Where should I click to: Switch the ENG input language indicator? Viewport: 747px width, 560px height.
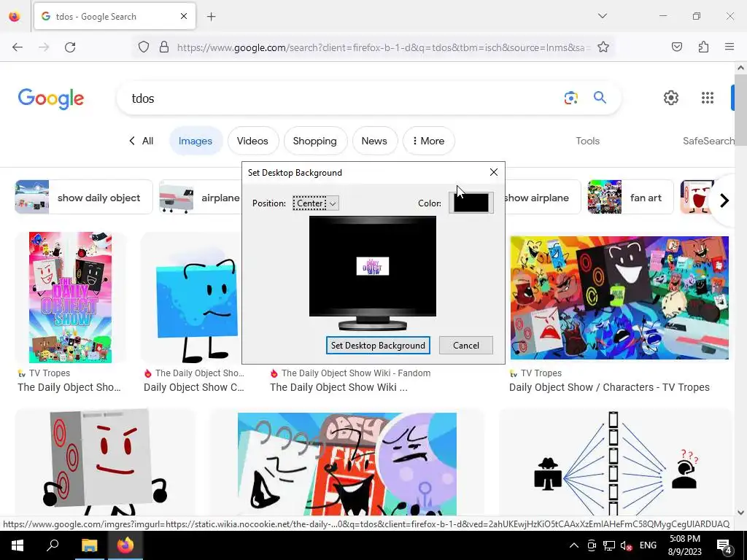(x=648, y=545)
